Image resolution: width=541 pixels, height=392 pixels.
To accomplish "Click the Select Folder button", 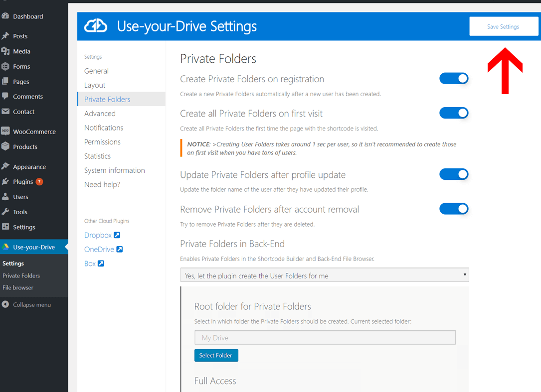I will 216,356.
